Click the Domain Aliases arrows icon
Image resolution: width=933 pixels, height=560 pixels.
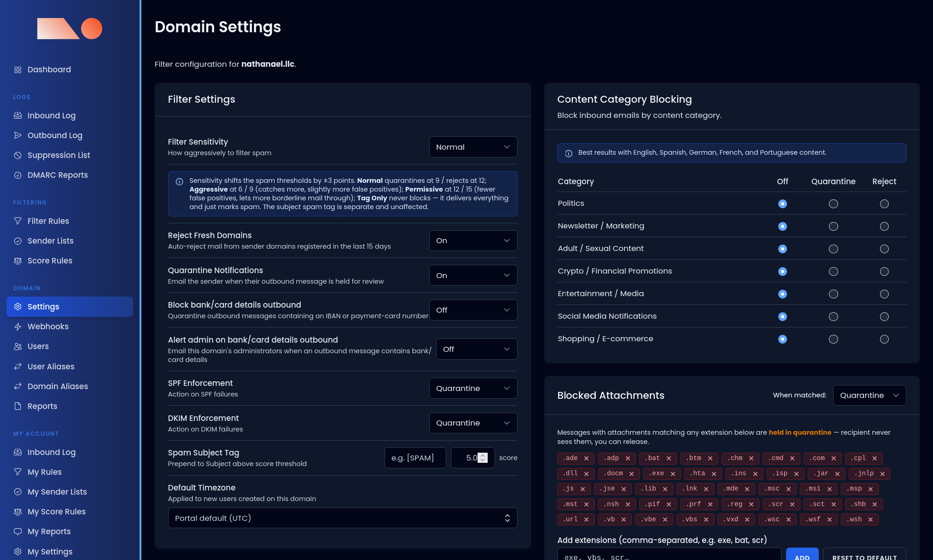click(x=18, y=386)
